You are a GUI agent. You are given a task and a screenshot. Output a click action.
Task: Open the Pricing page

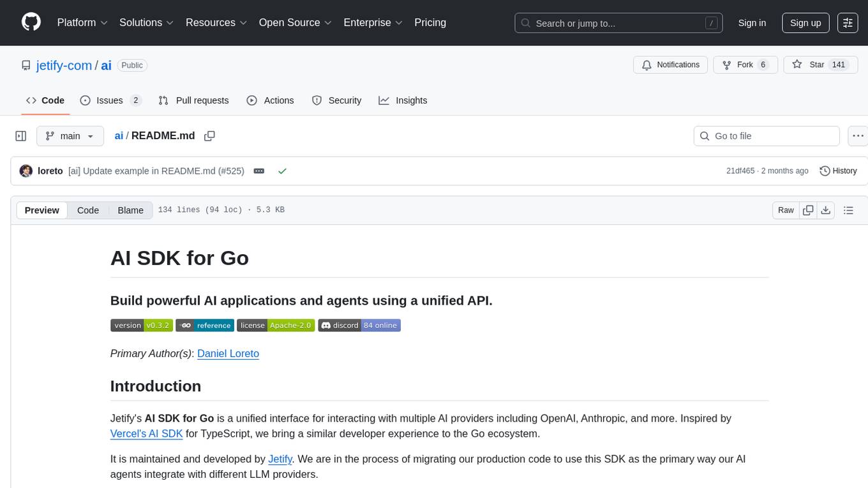(x=430, y=22)
